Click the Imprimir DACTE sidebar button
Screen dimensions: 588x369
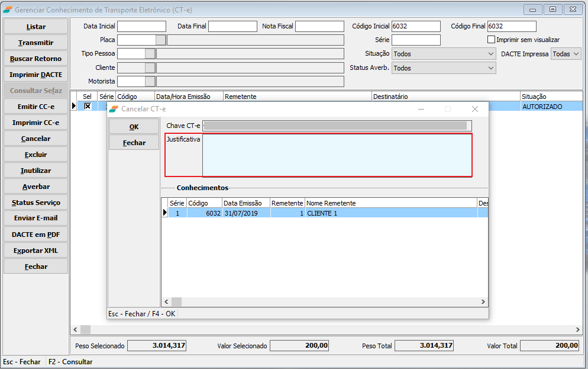[35, 75]
